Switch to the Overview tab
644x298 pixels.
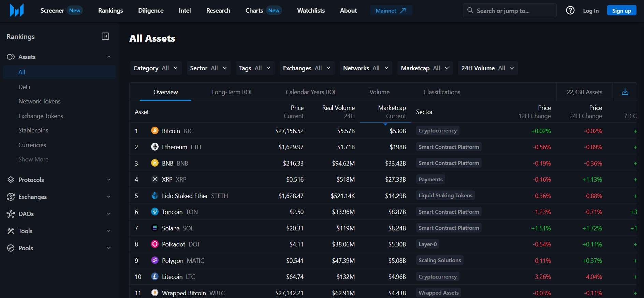[165, 92]
